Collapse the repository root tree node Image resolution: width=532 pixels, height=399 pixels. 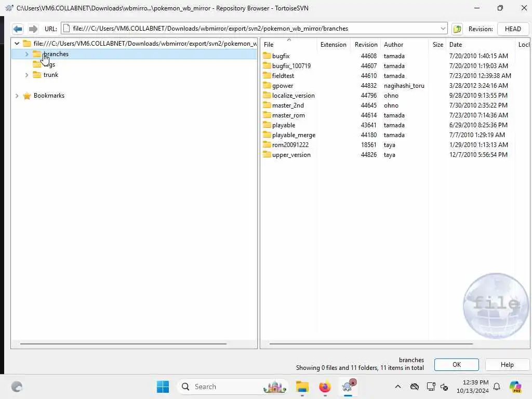(x=17, y=44)
